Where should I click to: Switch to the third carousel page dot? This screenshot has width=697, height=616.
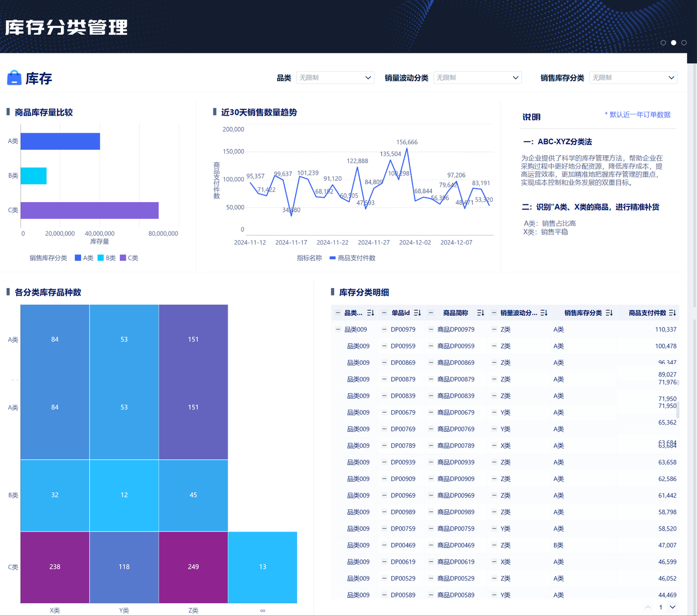(684, 42)
